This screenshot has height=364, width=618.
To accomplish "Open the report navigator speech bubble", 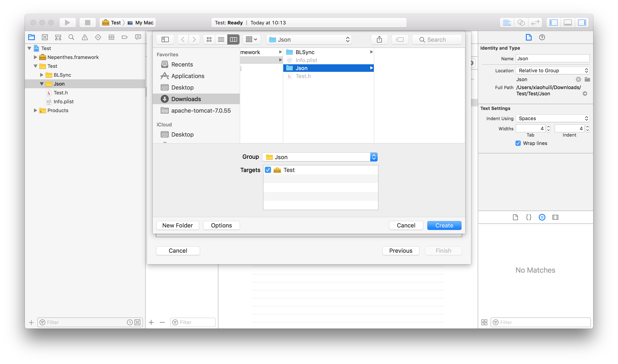I will 138,37.
